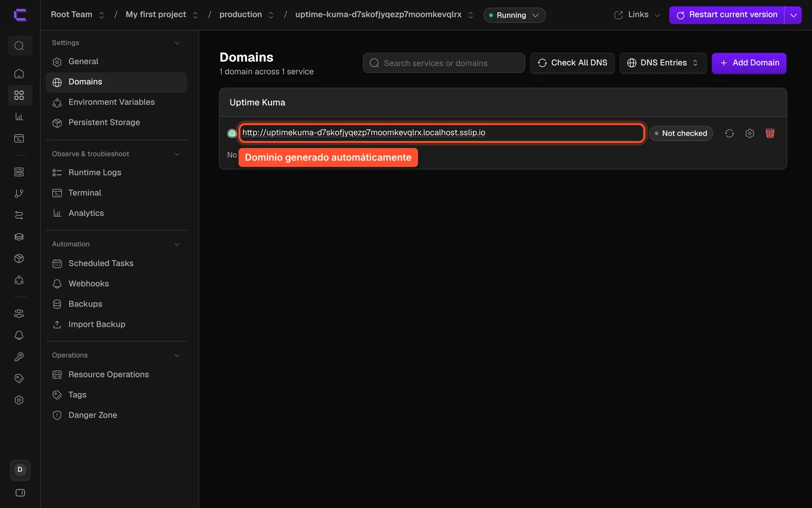Open the key icon in the rail

[x=19, y=357]
